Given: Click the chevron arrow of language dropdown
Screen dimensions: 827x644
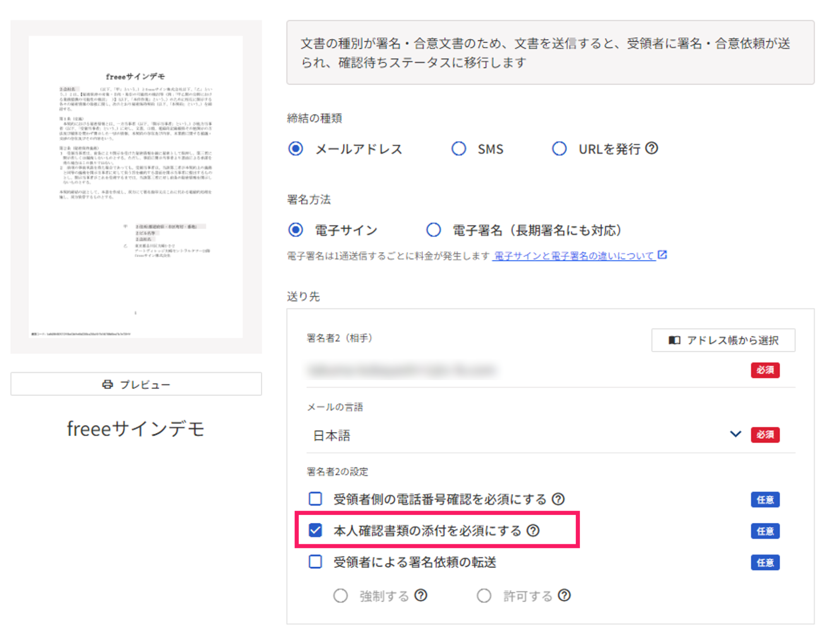Looking at the screenshot, I should [735, 434].
